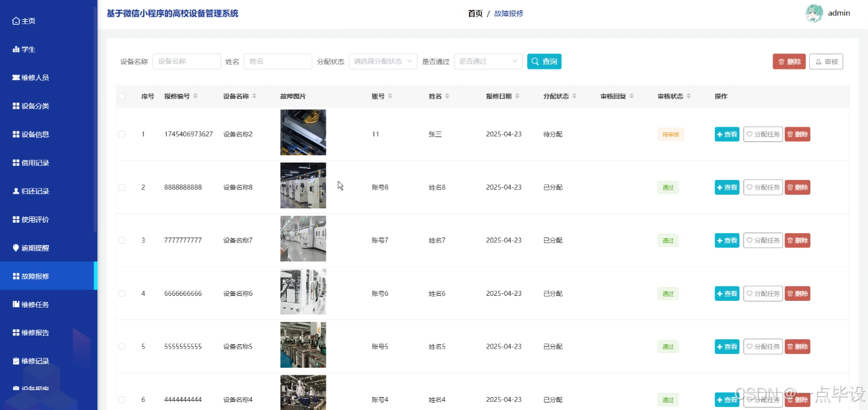Viewport: 868px width, 410px height.
Task: Sort by 审核状态 column arrows
Action: (688, 96)
